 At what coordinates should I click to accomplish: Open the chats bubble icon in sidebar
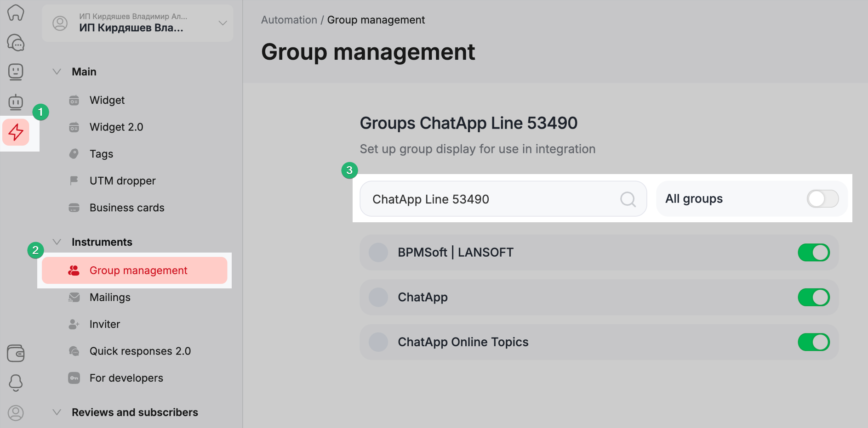point(16,43)
